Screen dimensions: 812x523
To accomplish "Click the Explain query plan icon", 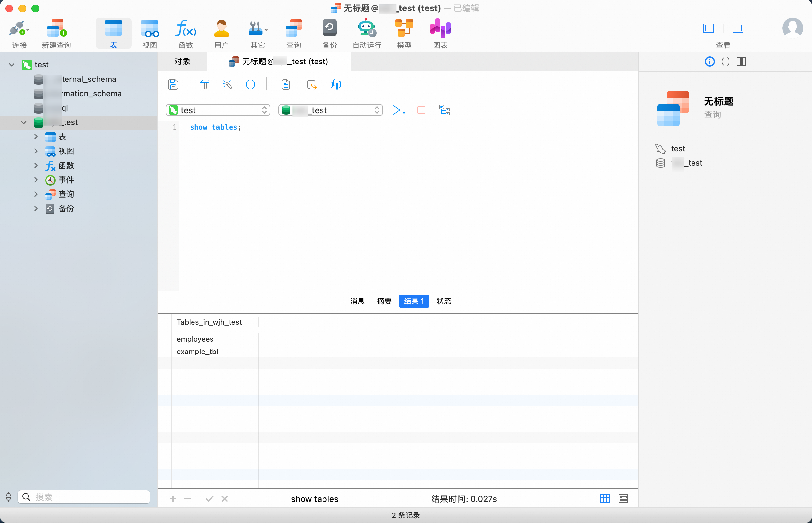I will pos(444,110).
